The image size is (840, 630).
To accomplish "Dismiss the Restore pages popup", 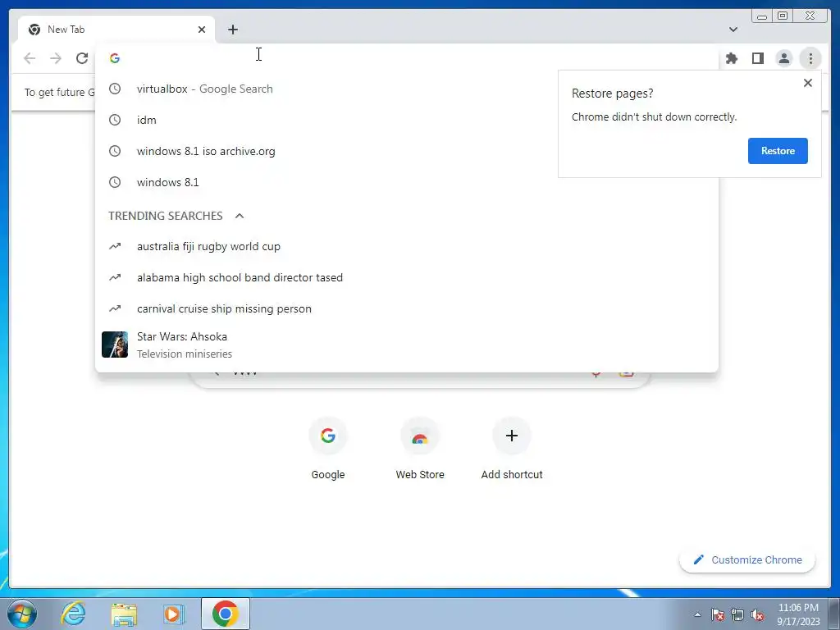I will click(x=808, y=83).
